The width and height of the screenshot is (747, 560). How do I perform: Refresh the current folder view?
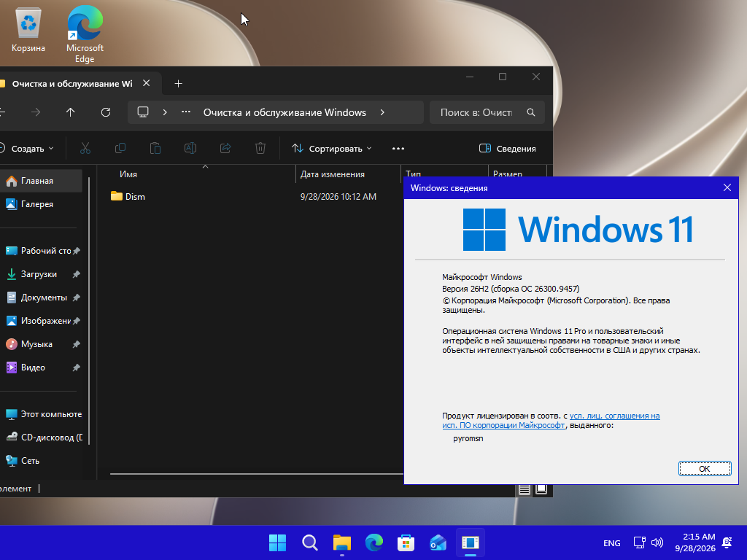point(106,112)
